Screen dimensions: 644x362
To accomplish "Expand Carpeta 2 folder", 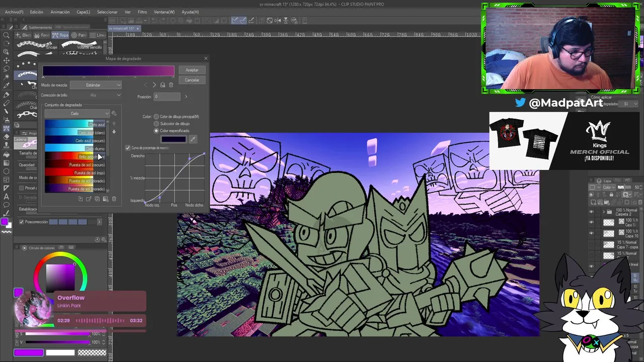I will tap(604, 212).
